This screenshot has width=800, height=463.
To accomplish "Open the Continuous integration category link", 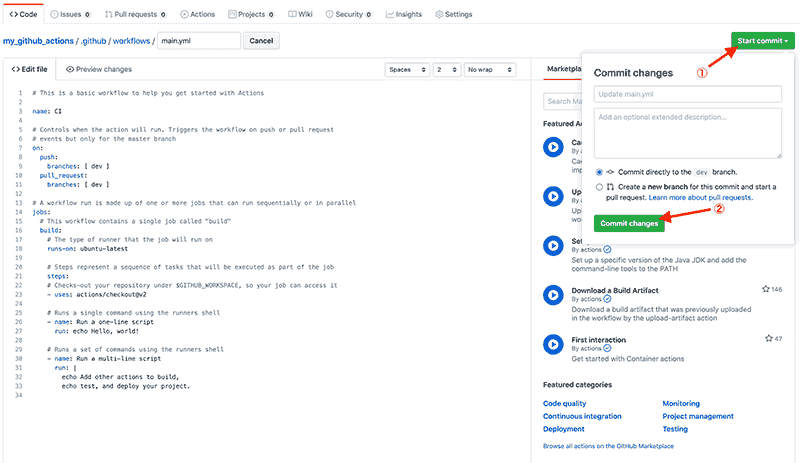I will (x=582, y=416).
